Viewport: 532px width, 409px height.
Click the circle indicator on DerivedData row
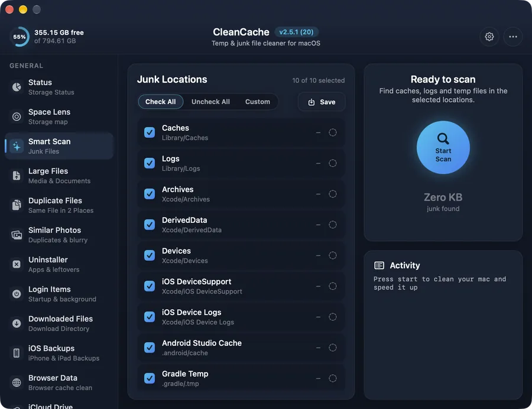coord(332,225)
